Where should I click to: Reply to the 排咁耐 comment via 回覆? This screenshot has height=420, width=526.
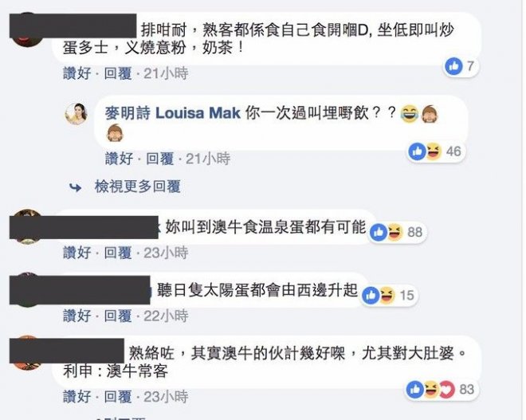click(x=117, y=73)
